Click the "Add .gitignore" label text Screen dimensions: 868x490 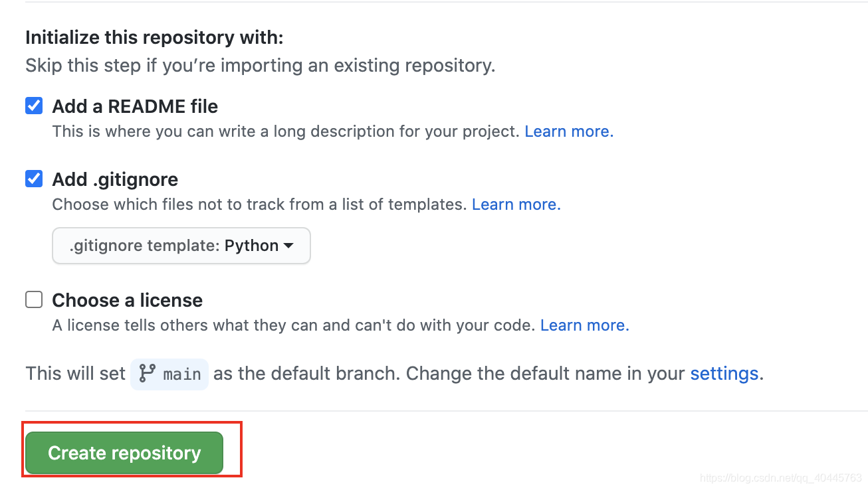point(115,179)
